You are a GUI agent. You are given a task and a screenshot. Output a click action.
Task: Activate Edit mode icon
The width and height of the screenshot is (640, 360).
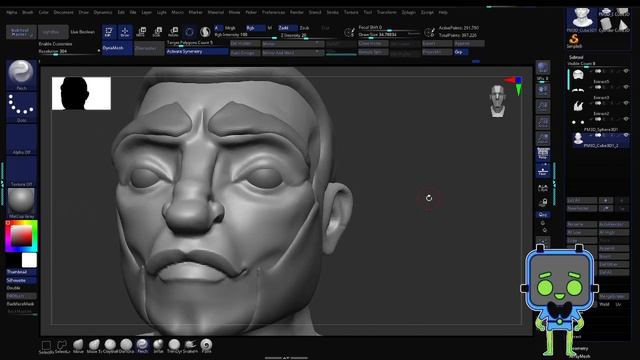coord(109,31)
